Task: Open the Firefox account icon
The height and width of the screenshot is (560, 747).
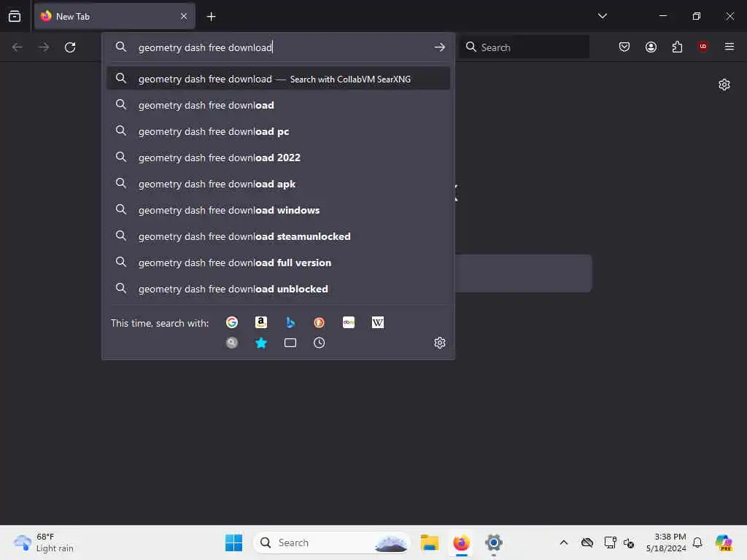Action: [651, 47]
